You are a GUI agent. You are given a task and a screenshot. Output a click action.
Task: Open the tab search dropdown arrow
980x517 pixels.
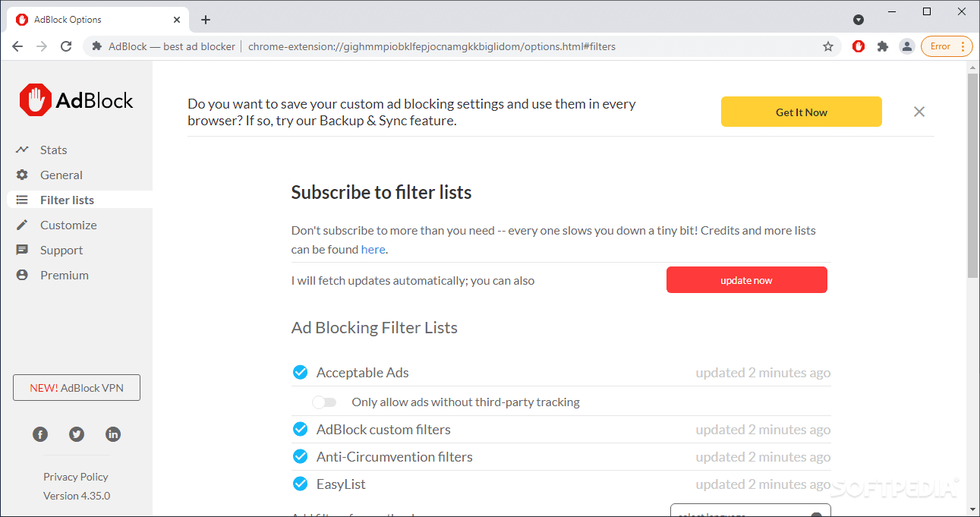pyautogui.click(x=859, y=20)
